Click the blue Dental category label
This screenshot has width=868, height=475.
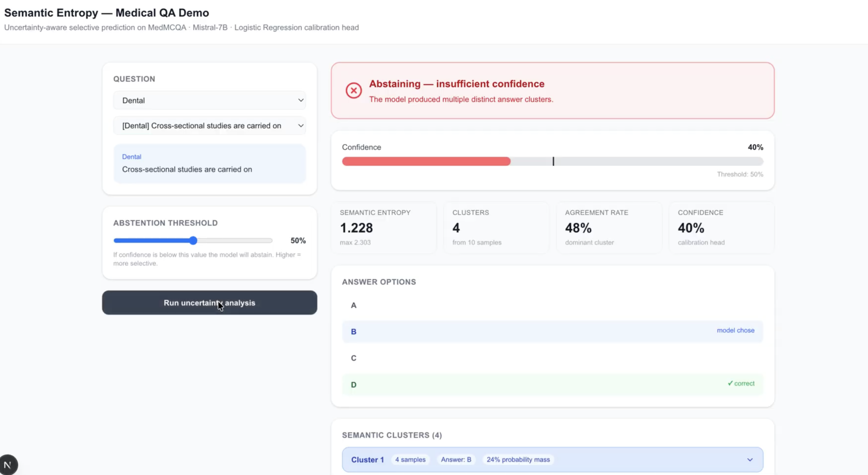pos(132,157)
